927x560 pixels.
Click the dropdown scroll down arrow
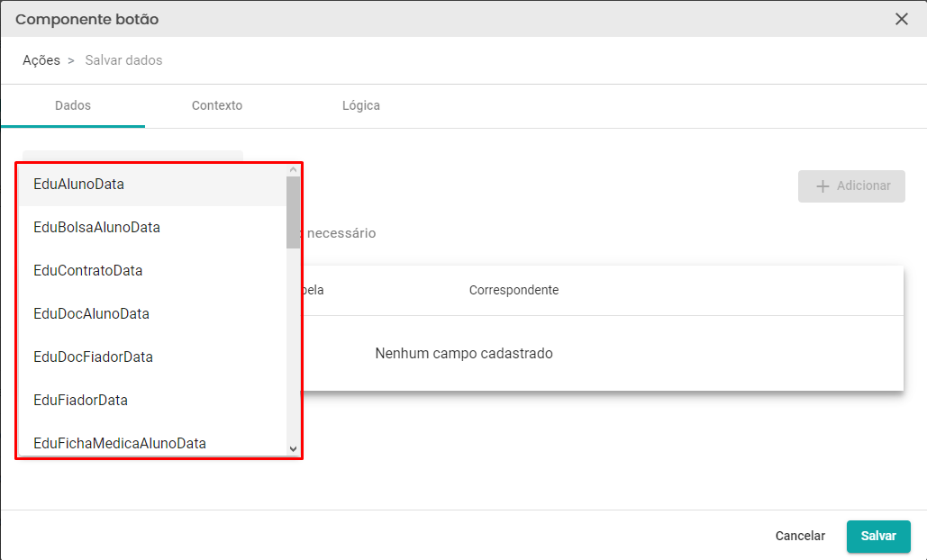pos(294,449)
